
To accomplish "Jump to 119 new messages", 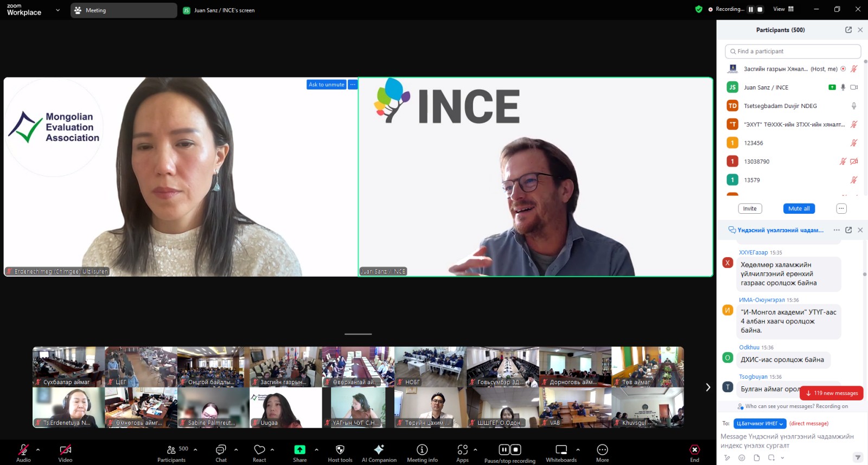I will point(832,393).
